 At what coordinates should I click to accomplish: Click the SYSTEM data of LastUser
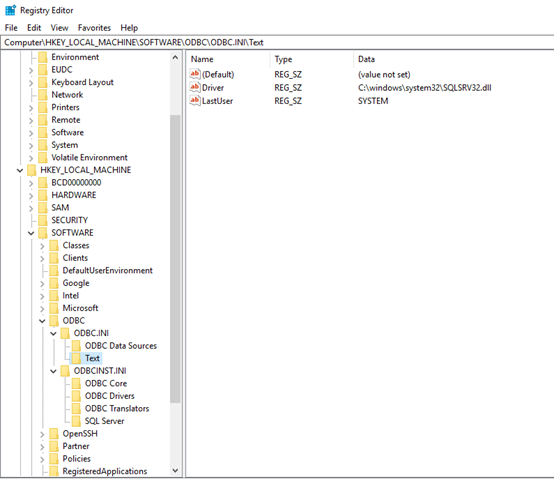[373, 101]
